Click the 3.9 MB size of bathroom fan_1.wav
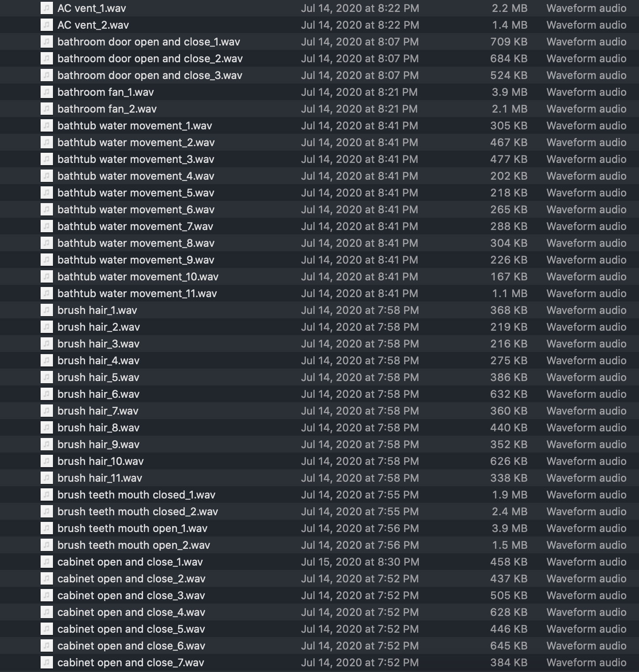 (509, 92)
